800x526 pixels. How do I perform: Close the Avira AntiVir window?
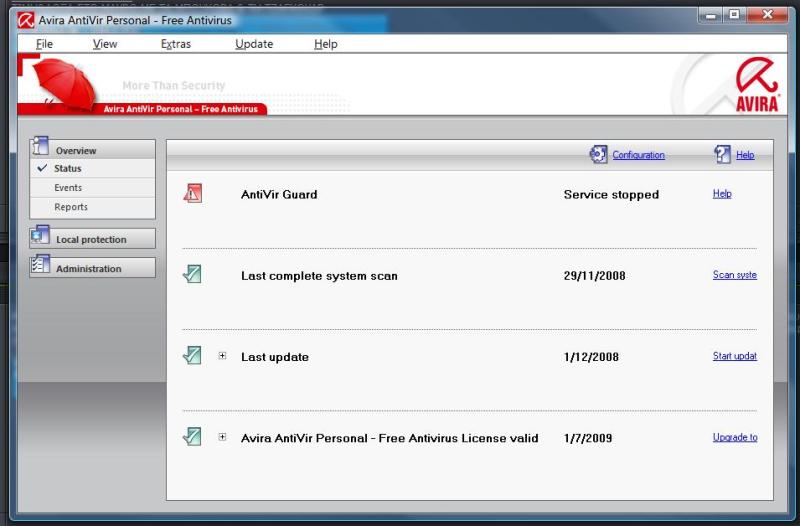pyautogui.click(x=767, y=15)
